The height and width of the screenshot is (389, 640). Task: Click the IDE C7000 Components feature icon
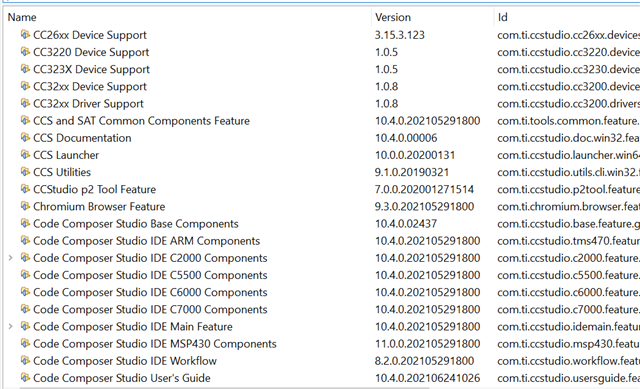tap(25, 309)
